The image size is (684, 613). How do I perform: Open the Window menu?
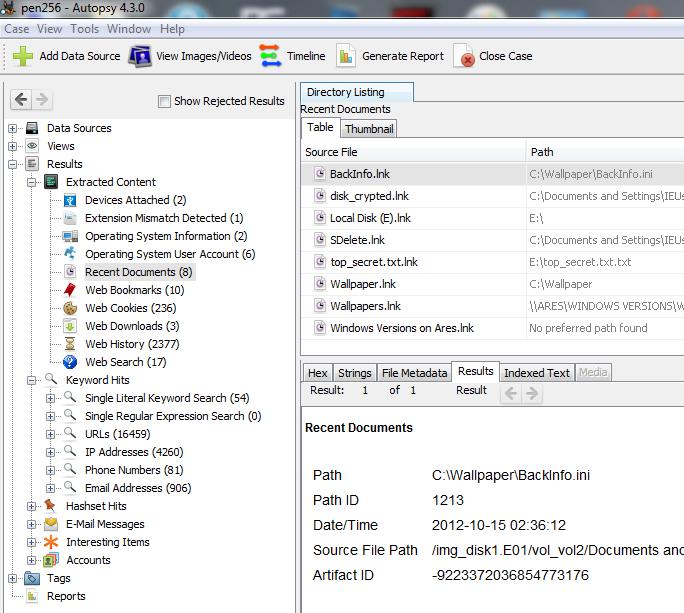129,29
